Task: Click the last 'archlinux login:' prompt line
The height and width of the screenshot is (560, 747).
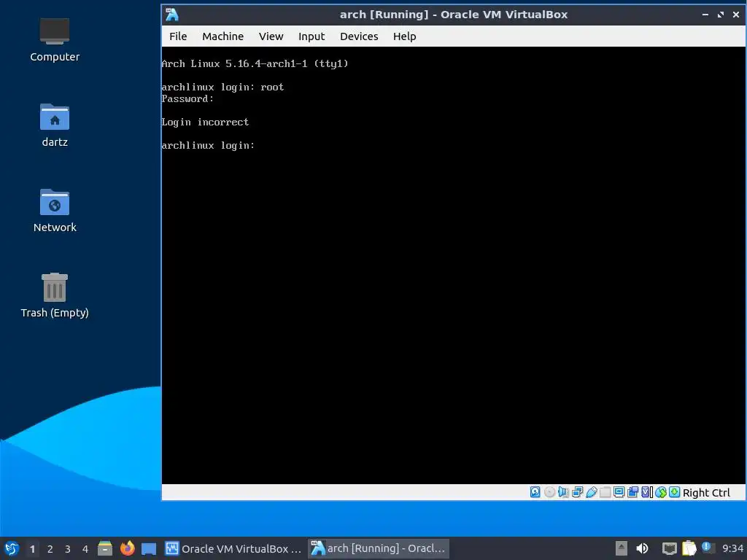Action: pos(208,145)
